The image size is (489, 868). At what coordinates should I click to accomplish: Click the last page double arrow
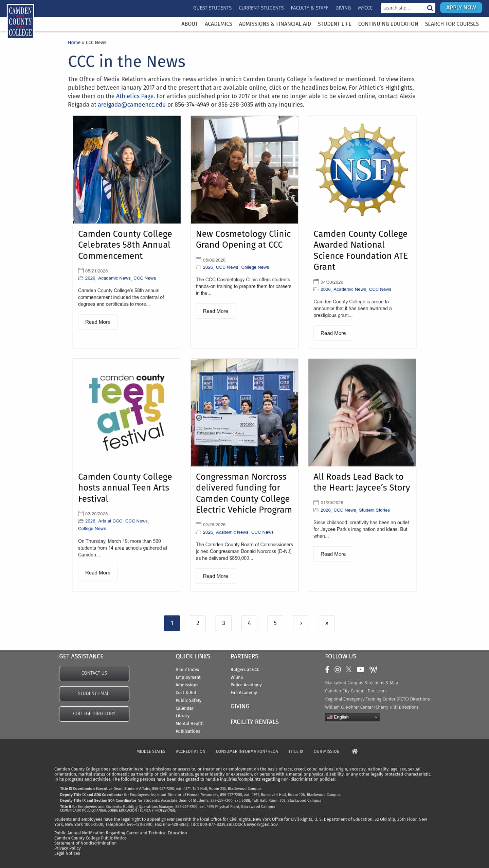point(327,623)
